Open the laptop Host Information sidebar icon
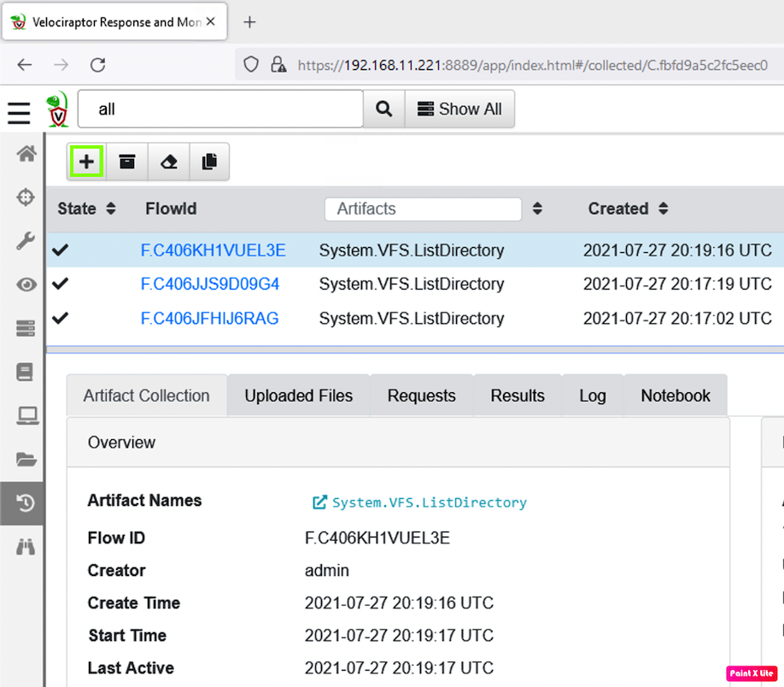The width and height of the screenshot is (784, 687). [x=27, y=415]
